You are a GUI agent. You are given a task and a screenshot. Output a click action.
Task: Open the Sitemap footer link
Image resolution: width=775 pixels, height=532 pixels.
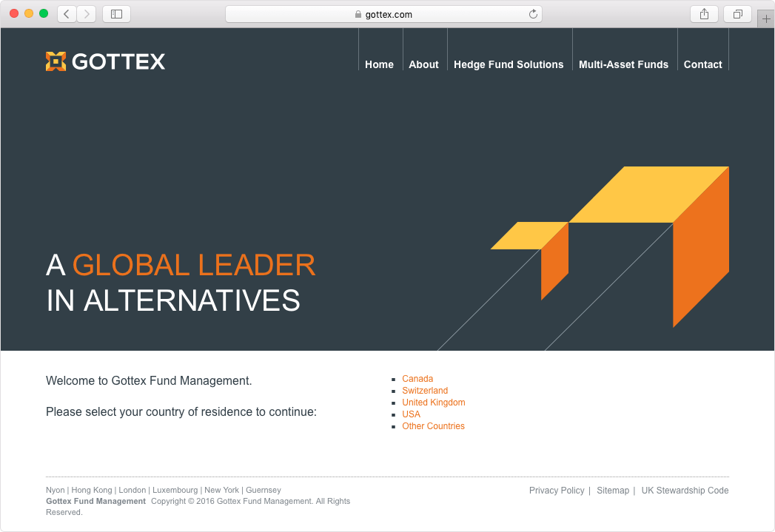[613, 491]
